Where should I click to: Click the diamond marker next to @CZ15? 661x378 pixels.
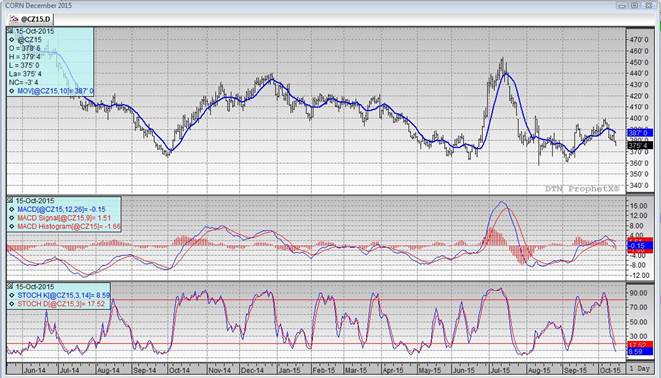click(12, 40)
